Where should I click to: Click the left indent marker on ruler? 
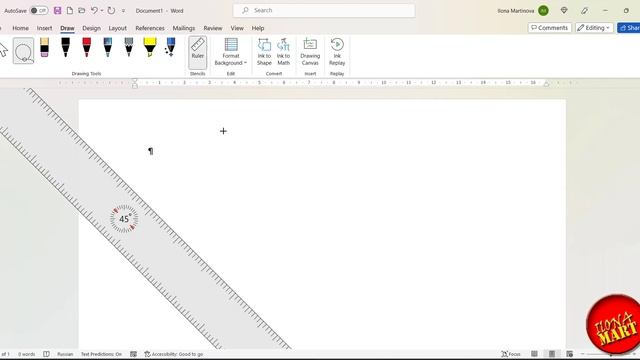point(135,83)
